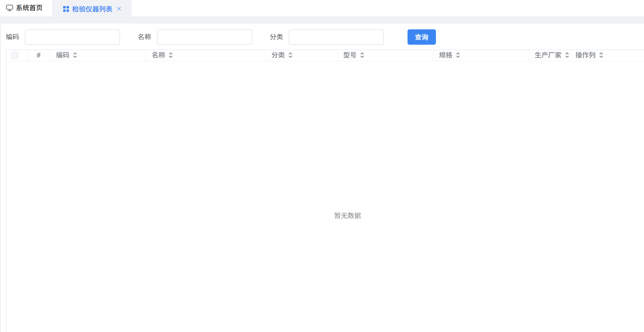Screen dimensions: 644x332
Task: Click the # index column header
Action: click(x=39, y=55)
